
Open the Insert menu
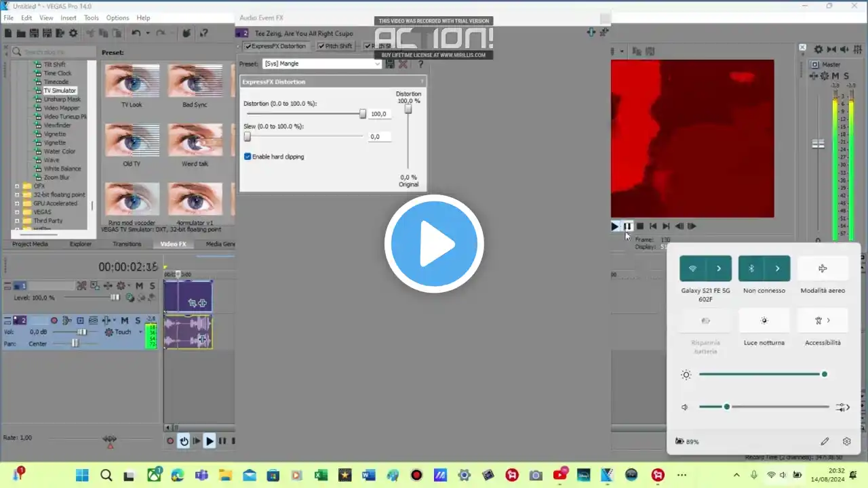click(68, 18)
